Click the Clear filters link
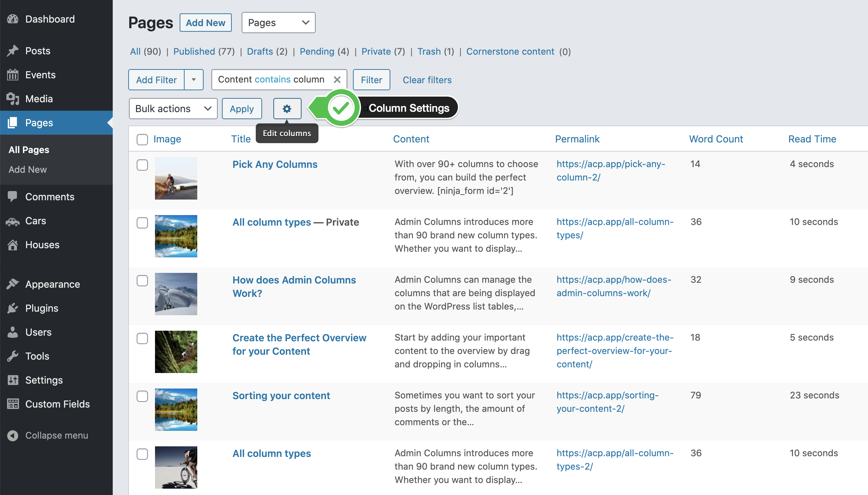The image size is (868, 495). point(427,80)
